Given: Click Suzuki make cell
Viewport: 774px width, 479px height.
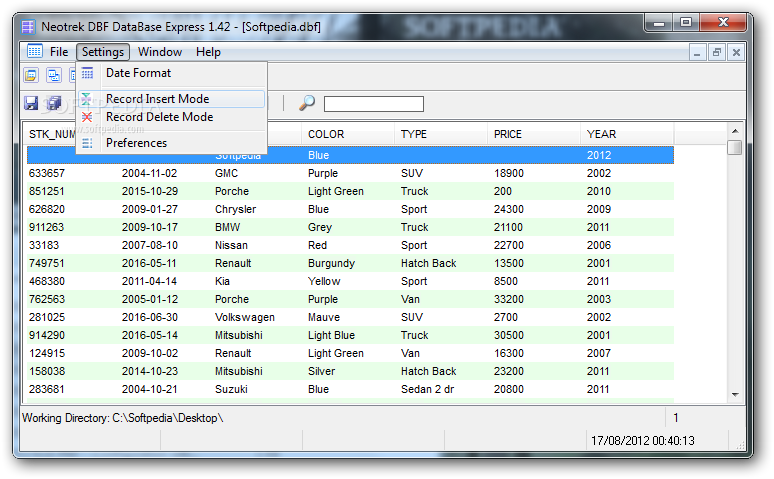Looking at the screenshot, I should point(231,390).
